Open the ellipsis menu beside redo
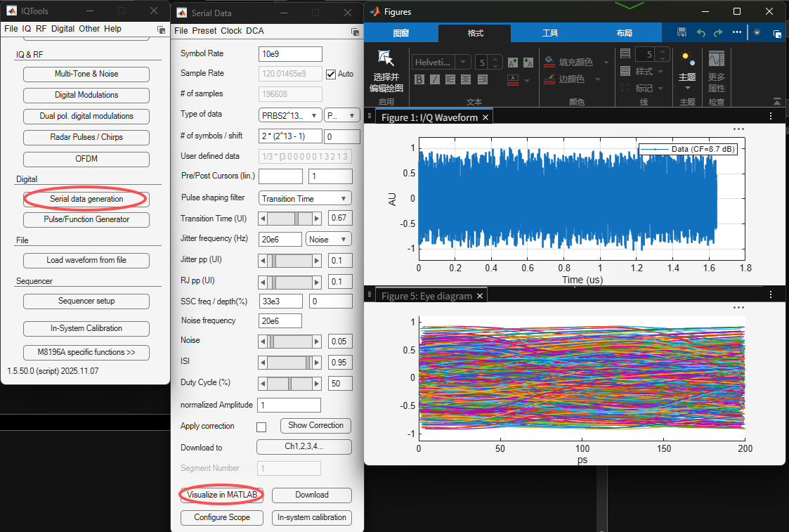This screenshot has width=789, height=532. tap(737, 32)
